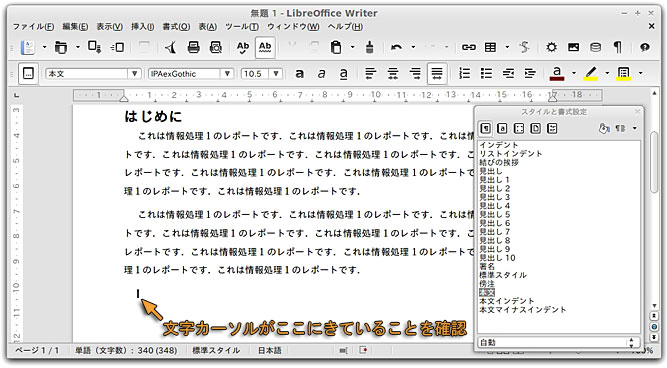The width and height of the screenshot is (667, 368).
Task: Apply italic with the italic 'a' icon
Action: 322,74
